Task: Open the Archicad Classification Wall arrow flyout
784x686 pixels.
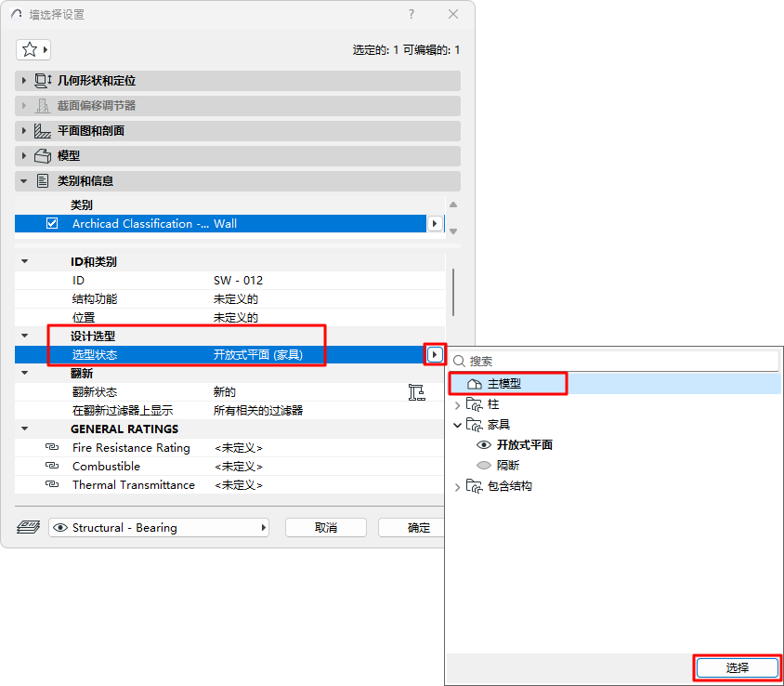Action: (435, 224)
